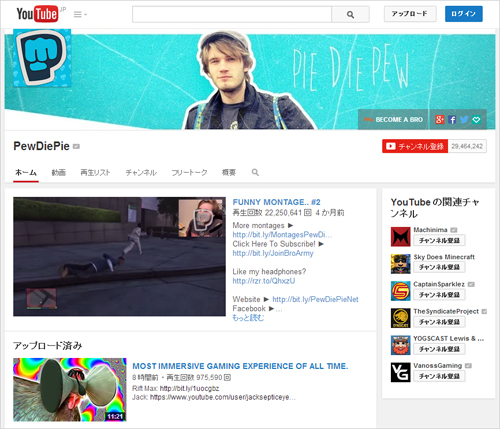Subscribe to Machinima channel
Image resolution: width=500 pixels, height=429 pixels.
(439, 240)
